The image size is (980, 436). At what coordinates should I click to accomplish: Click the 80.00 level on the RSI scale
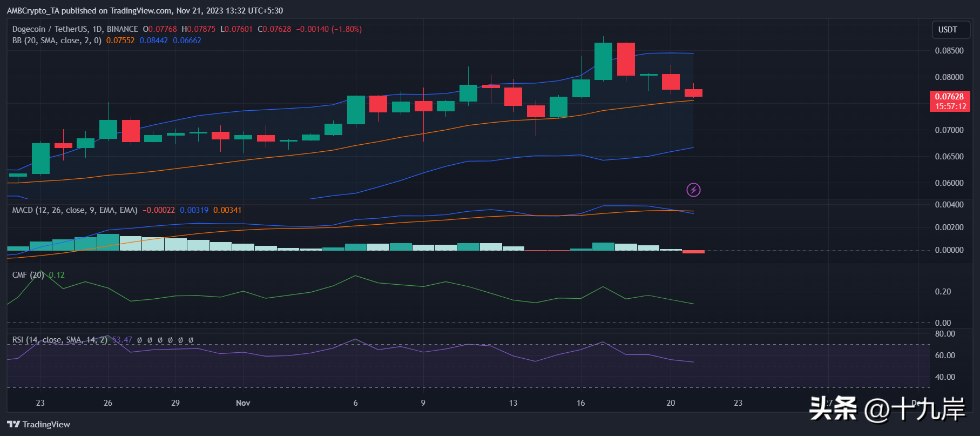(x=945, y=334)
